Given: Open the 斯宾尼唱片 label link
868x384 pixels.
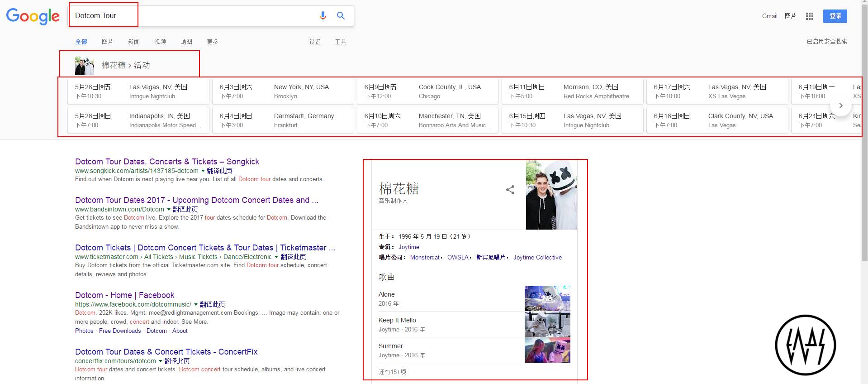Looking at the screenshot, I should pyautogui.click(x=491, y=258).
